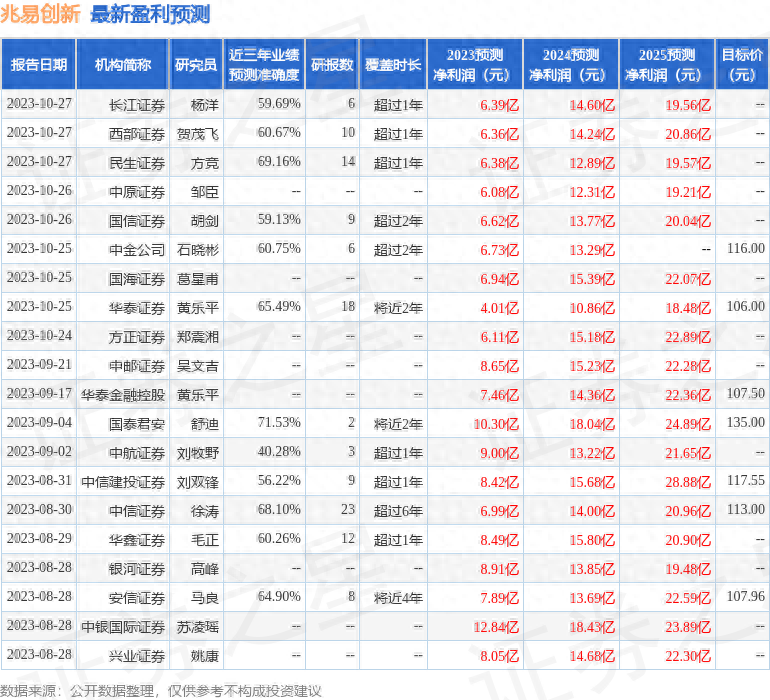The width and height of the screenshot is (770, 700).
Task: Click researcher name 刘双锋
Action: tap(197, 482)
